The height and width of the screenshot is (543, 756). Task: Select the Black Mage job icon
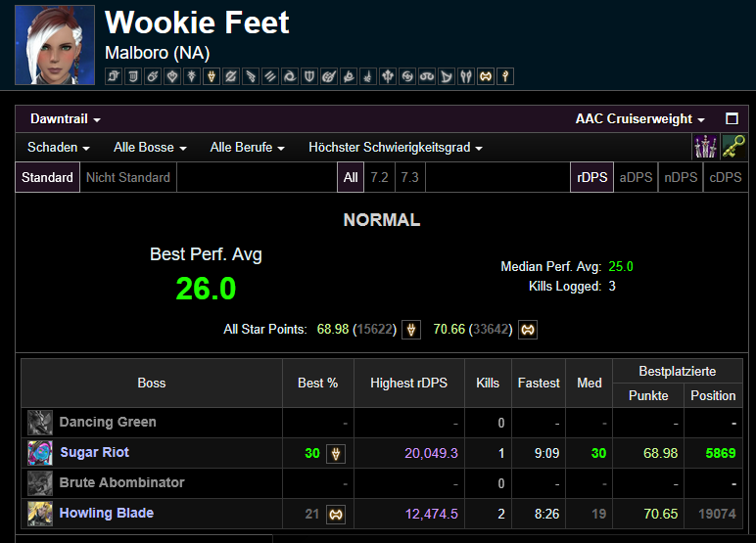click(x=153, y=76)
